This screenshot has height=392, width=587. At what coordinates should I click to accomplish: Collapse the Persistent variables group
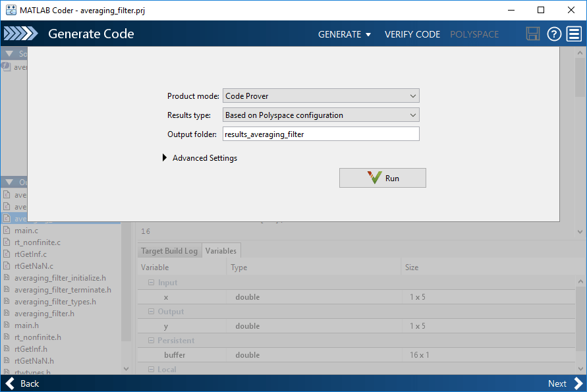pyautogui.click(x=152, y=341)
